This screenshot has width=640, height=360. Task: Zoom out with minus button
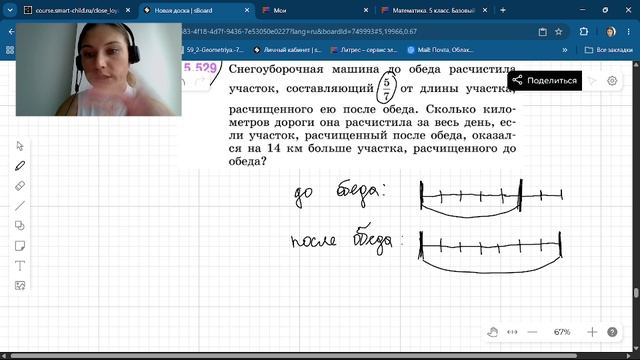coord(532,332)
